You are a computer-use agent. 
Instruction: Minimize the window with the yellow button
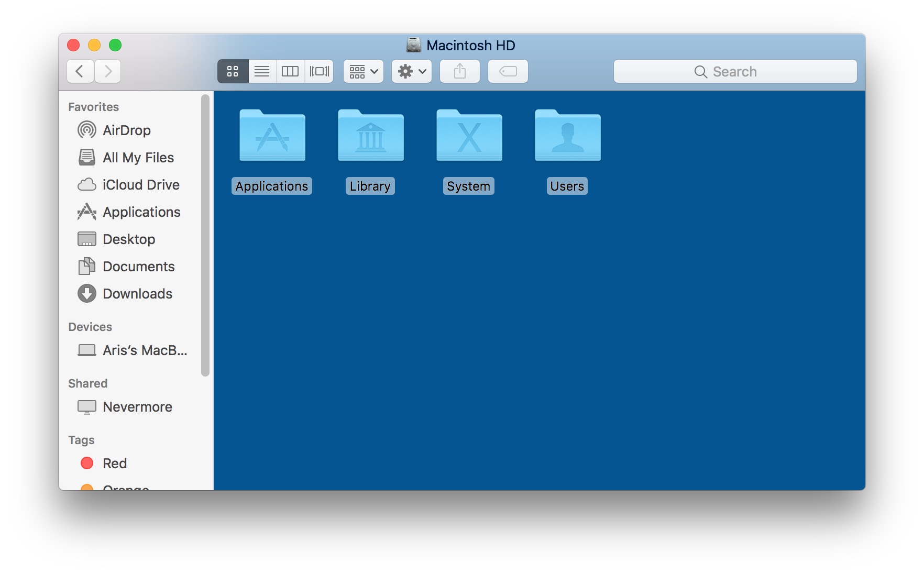point(94,45)
